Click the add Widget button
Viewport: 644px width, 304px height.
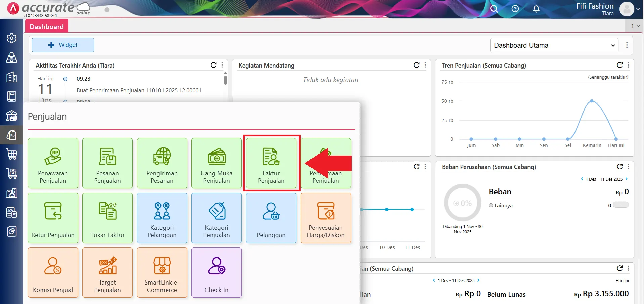click(x=63, y=45)
